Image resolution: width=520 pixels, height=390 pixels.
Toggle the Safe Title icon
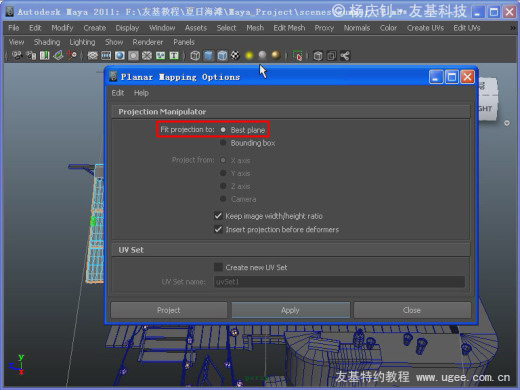pyautogui.click(x=174, y=55)
